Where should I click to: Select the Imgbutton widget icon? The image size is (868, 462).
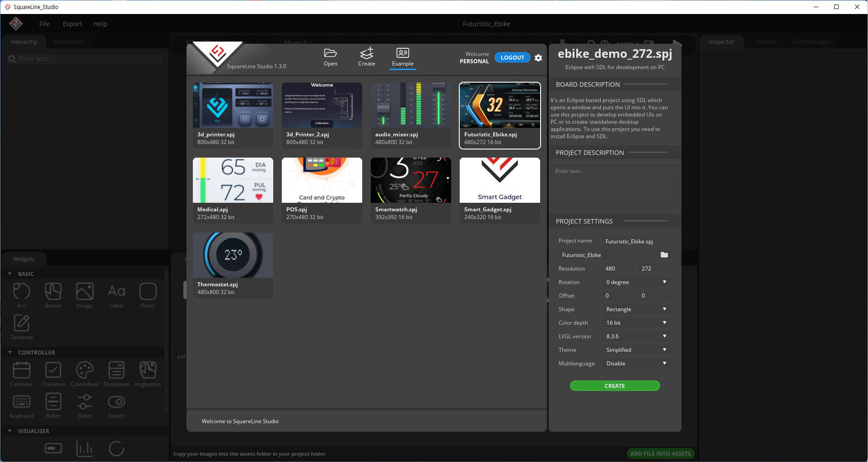(148, 370)
